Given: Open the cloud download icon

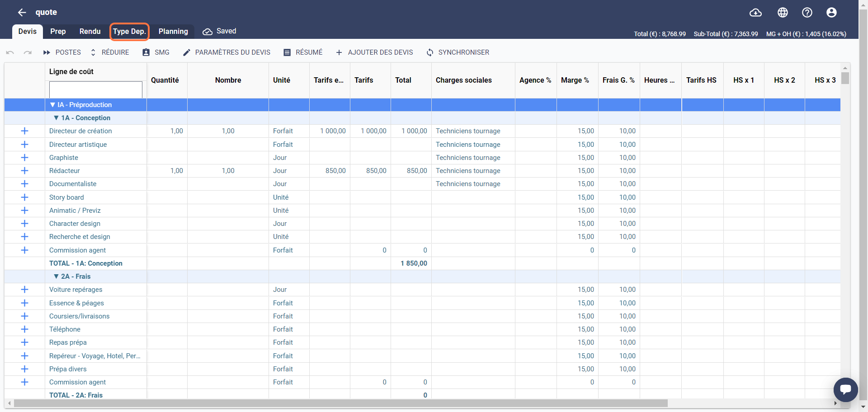Looking at the screenshot, I should click(755, 13).
